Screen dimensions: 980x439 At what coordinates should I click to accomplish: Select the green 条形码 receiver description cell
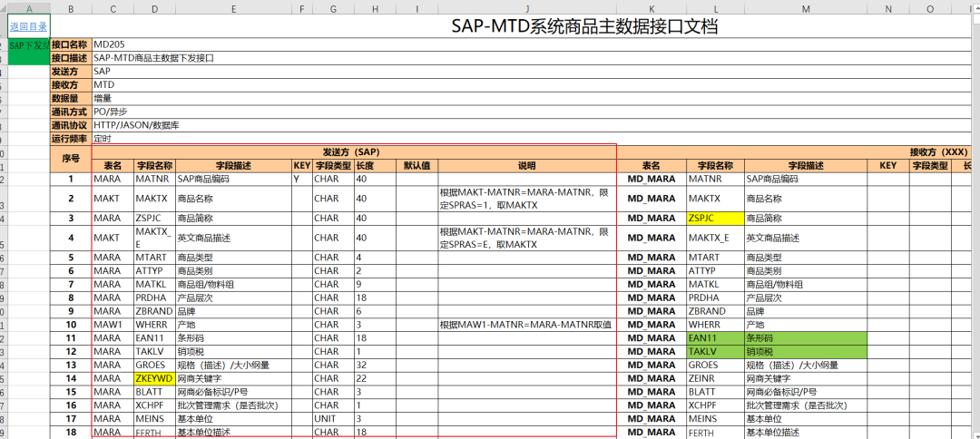coord(806,337)
